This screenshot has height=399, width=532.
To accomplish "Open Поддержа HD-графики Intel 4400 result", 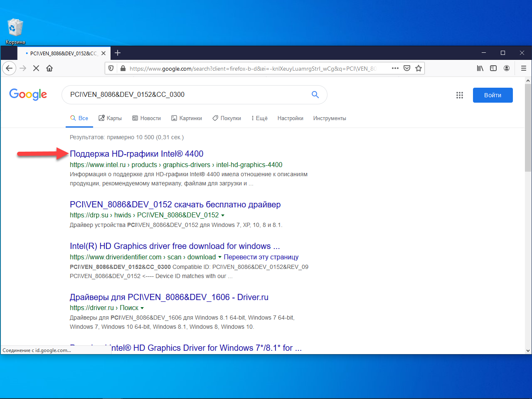I will click(x=136, y=154).
